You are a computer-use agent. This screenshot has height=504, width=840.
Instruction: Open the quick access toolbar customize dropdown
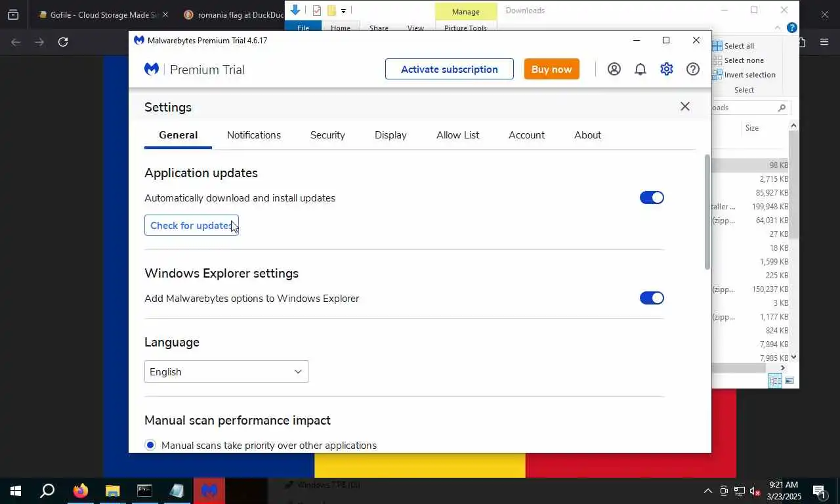(x=343, y=10)
